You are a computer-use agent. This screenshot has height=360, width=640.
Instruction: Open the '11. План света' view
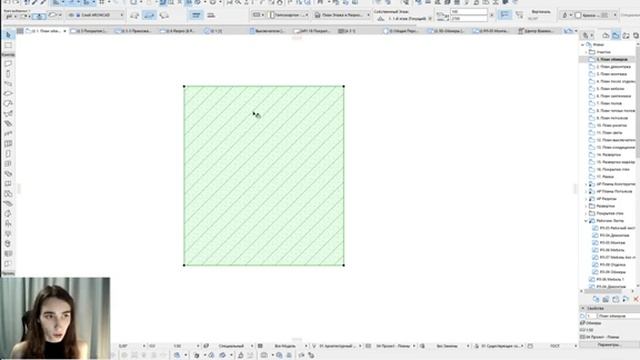(x=609, y=133)
